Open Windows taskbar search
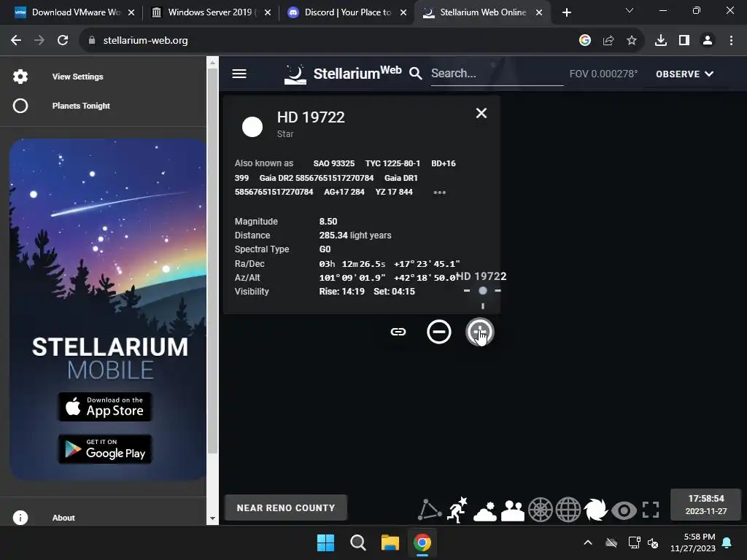The width and height of the screenshot is (747, 560). tap(357, 542)
